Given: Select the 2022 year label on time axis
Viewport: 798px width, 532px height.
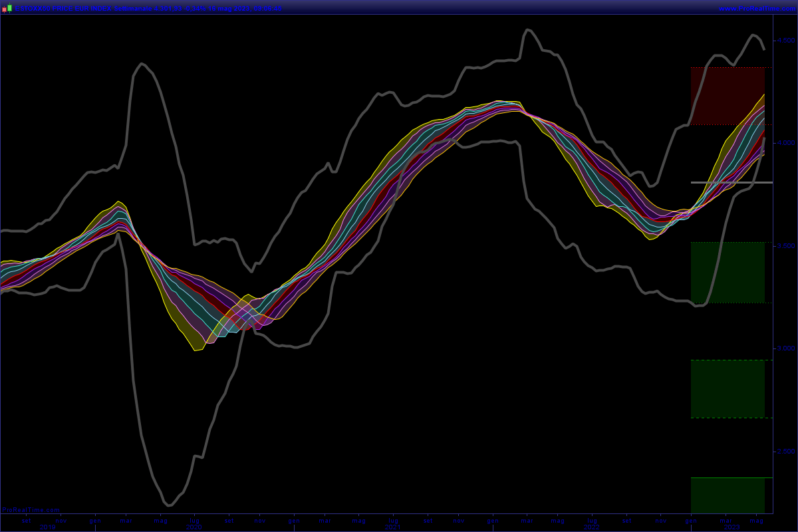Looking at the screenshot, I should (591, 527).
